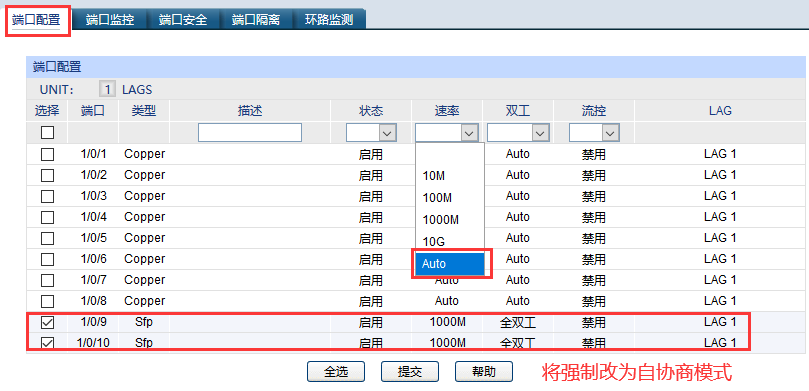The image size is (809, 391).
Task: Click the 双工 column header
Action: 518,110
